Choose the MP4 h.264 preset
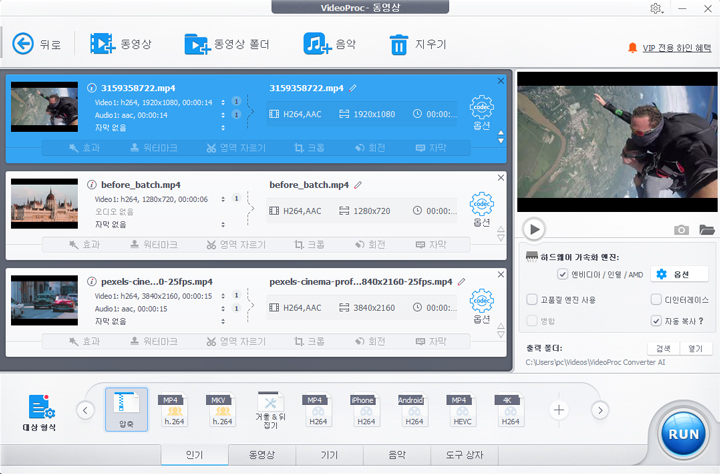This screenshot has width=720, height=474. click(x=174, y=410)
